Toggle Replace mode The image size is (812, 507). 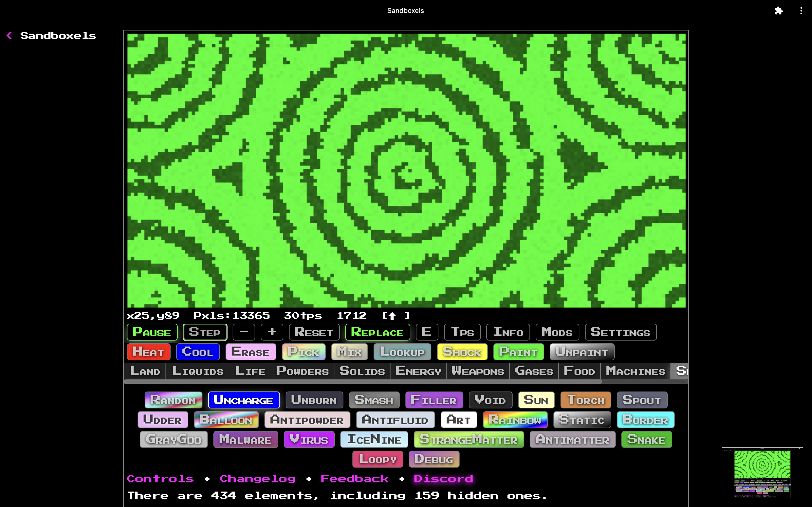click(377, 332)
